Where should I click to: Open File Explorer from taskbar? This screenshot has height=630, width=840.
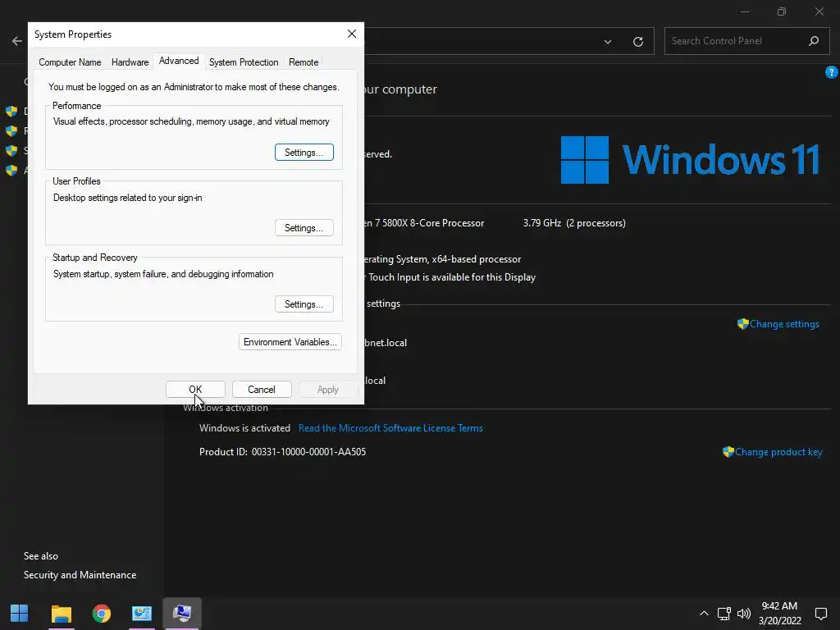[x=61, y=613]
